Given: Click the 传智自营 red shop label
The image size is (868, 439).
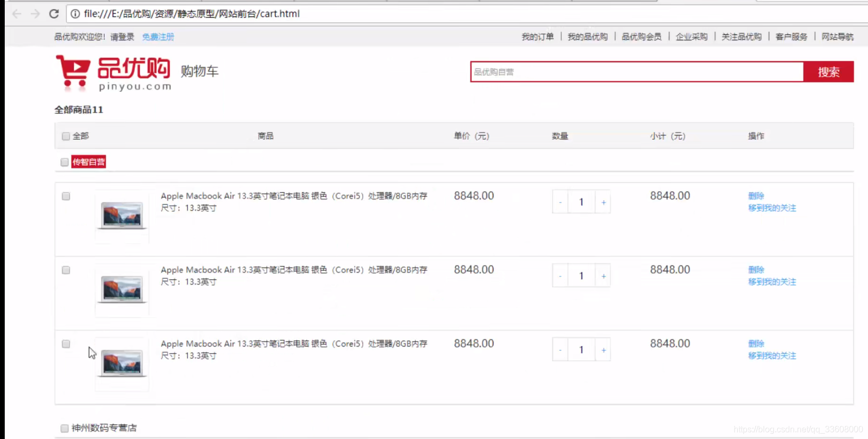Looking at the screenshot, I should pyautogui.click(x=89, y=162).
